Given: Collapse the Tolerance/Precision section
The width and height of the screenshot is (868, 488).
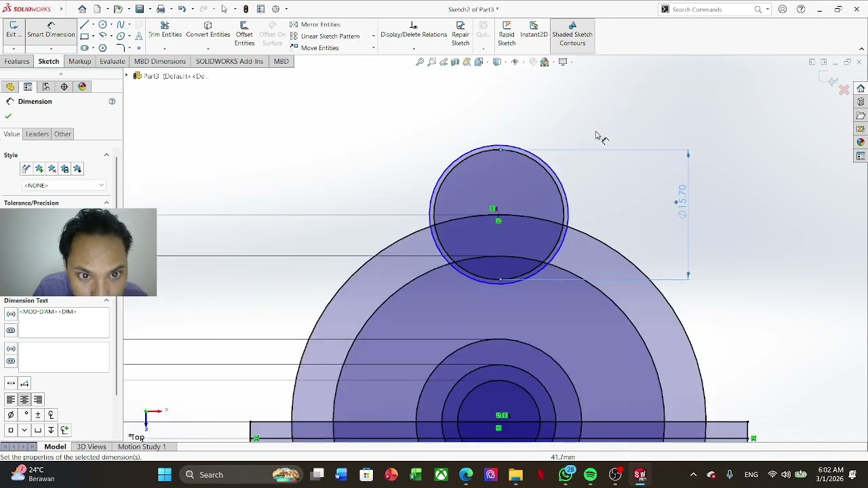Looking at the screenshot, I should [106, 203].
